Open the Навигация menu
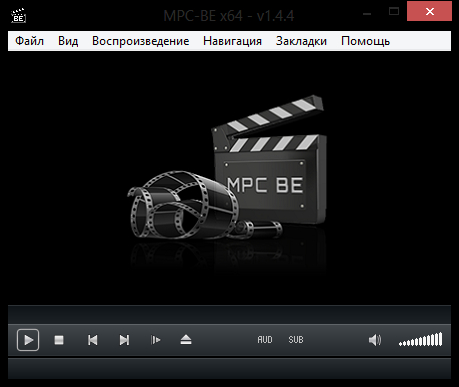 pyautogui.click(x=232, y=41)
